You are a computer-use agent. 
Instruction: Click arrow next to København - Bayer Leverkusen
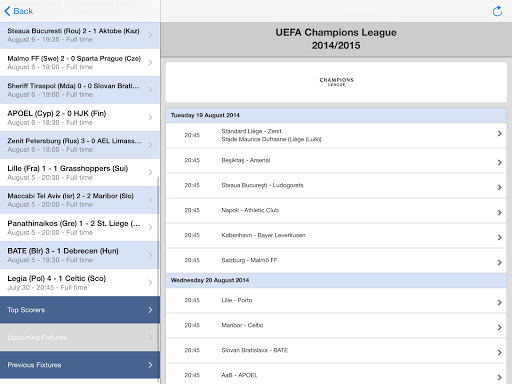pyautogui.click(x=499, y=237)
